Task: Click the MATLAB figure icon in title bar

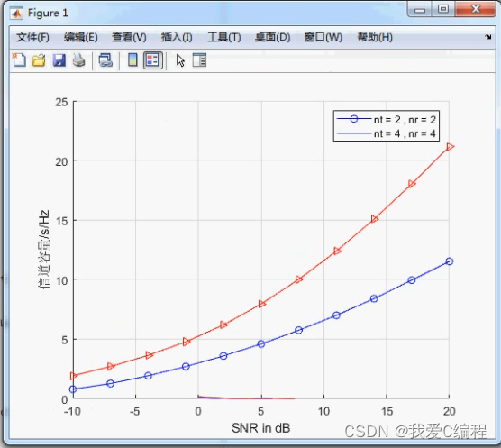Action: (x=16, y=14)
